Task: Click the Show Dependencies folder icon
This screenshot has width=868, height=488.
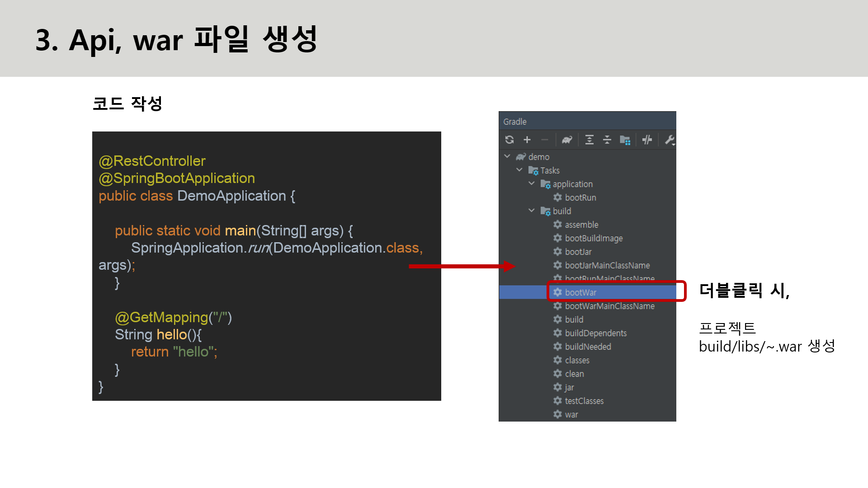Action: click(625, 140)
